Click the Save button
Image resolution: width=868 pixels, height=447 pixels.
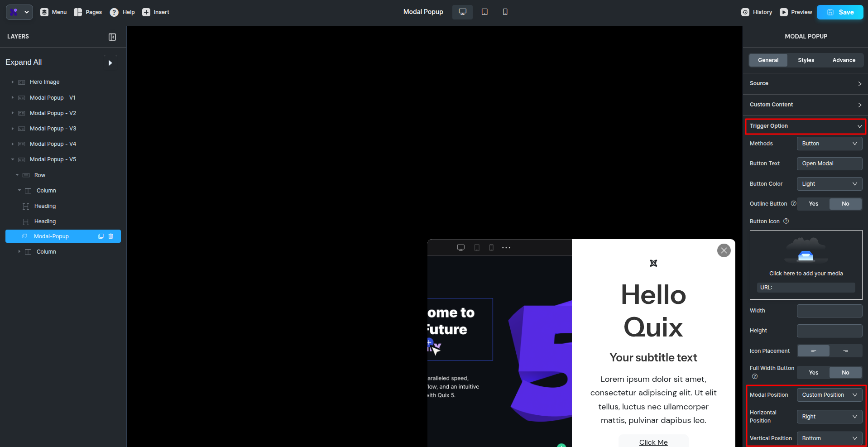click(840, 12)
